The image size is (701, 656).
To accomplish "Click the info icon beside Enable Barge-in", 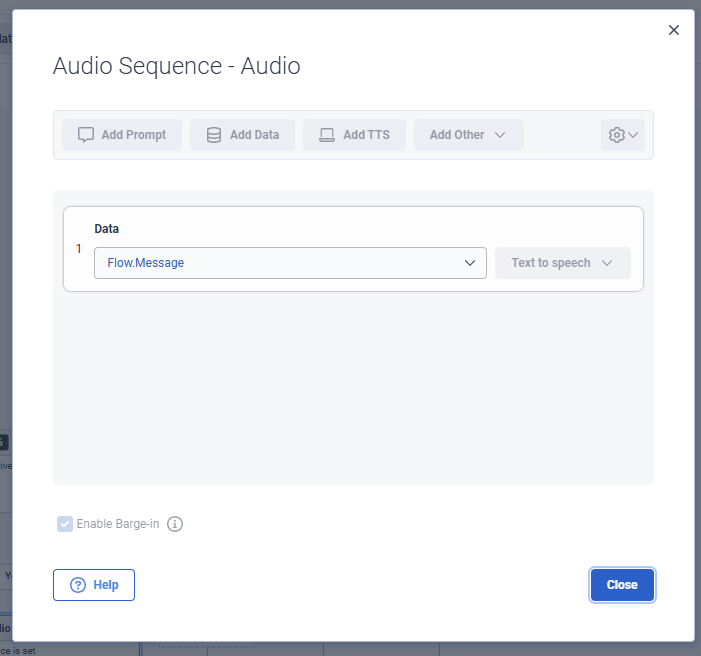I will pos(175,524).
